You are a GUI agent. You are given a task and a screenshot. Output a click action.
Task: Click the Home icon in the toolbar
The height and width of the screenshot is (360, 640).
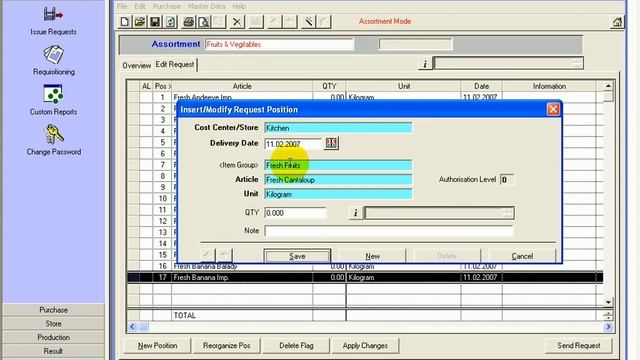coord(617,22)
